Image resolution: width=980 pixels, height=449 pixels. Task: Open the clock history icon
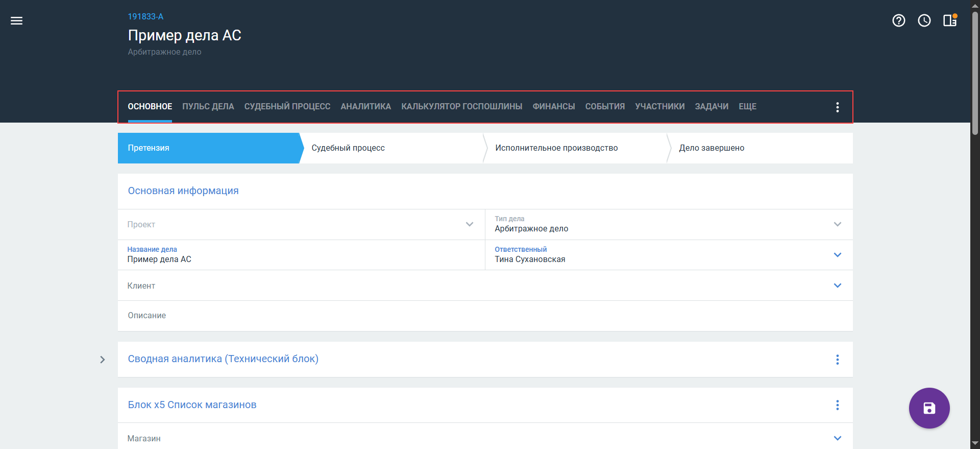(x=924, y=20)
